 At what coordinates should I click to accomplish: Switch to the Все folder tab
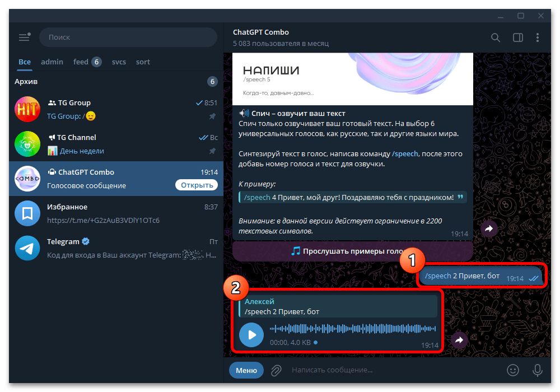[x=25, y=62]
